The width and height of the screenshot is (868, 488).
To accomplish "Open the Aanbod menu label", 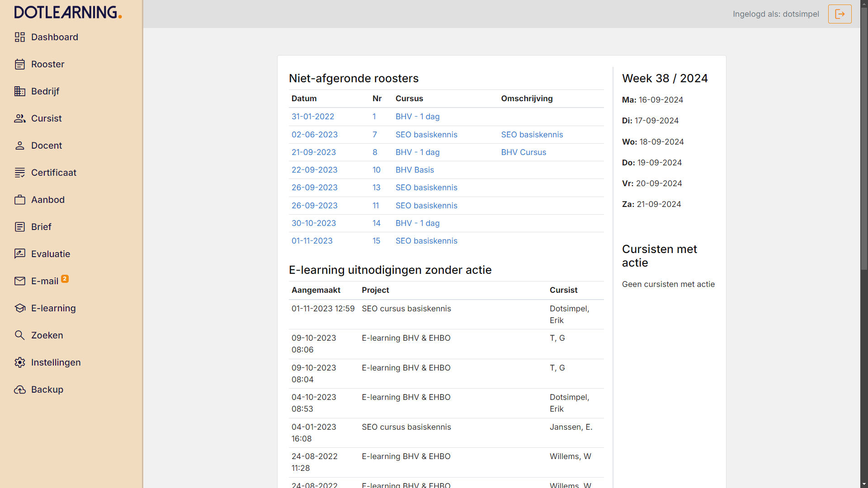I will pos(48,200).
